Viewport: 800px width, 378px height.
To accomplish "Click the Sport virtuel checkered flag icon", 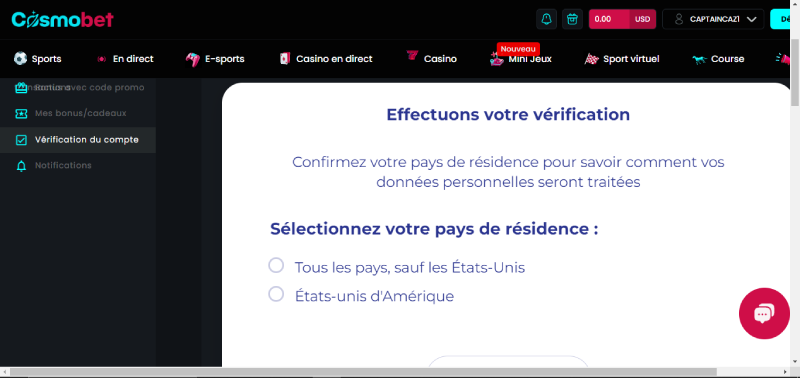I will (591, 59).
